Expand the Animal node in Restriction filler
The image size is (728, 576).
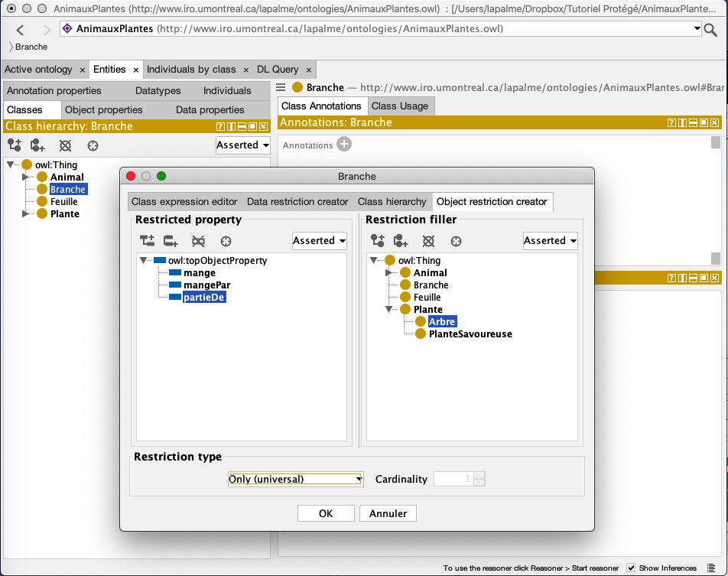click(x=390, y=273)
